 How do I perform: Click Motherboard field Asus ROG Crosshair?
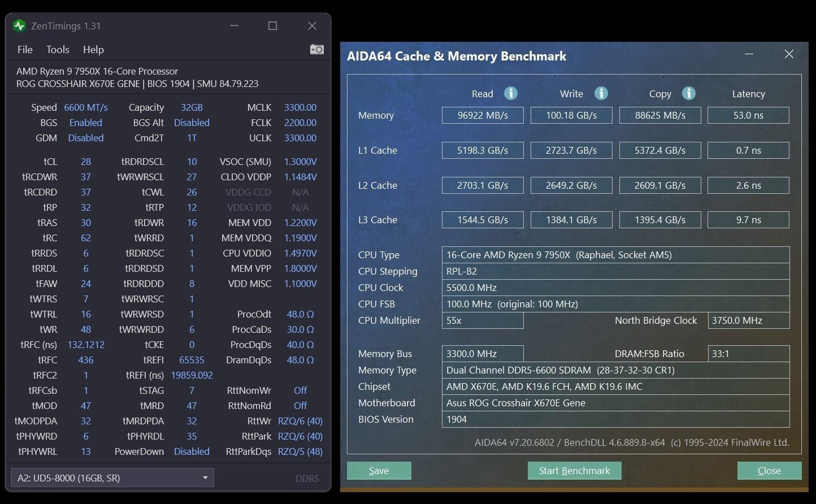615,403
